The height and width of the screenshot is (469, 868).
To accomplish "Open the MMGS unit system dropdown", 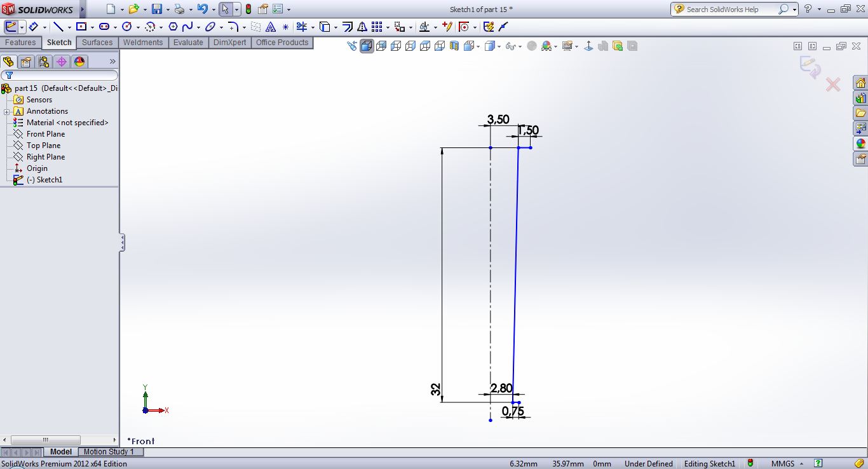I will 801,464.
